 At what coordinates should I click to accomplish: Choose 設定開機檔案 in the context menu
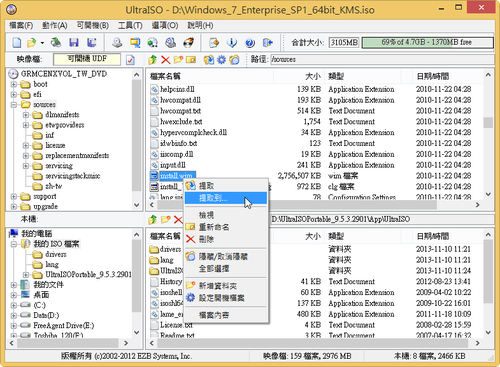[x=226, y=298]
